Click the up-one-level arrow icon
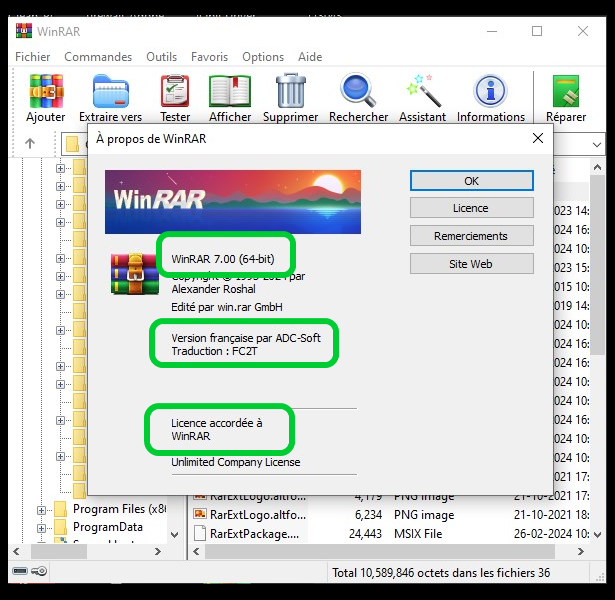The image size is (615, 600). tap(30, 144)
